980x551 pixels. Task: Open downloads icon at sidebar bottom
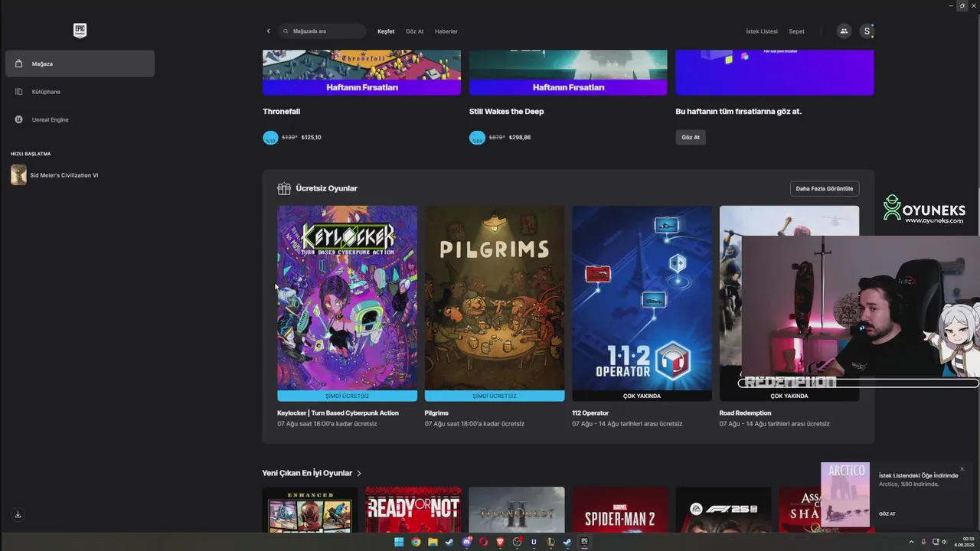coord(18,514)
